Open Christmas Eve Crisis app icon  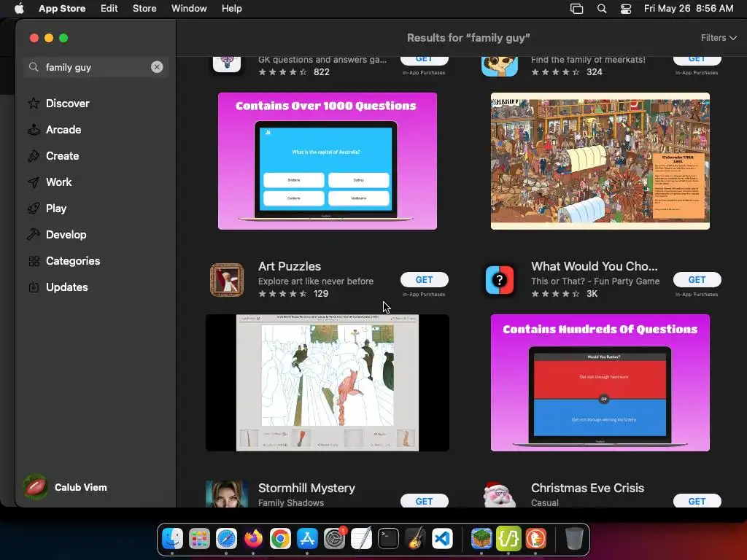[x=499, y=494]
